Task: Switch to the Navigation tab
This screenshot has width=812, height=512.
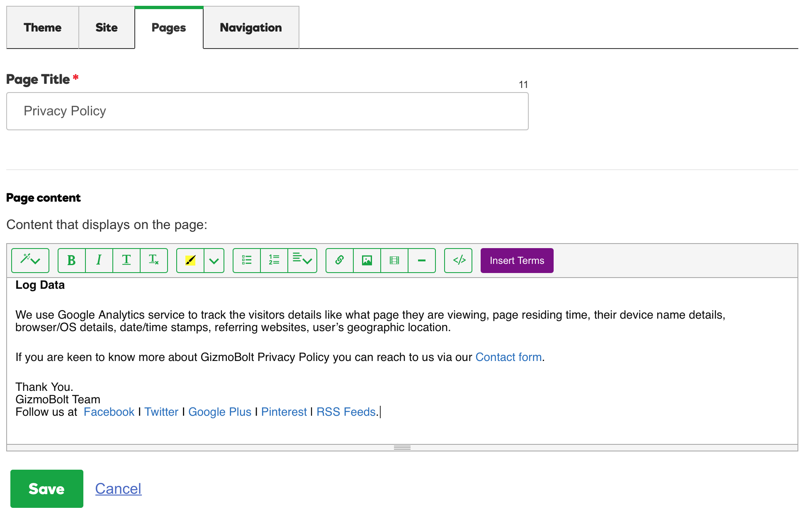Action: pos(250,27)
